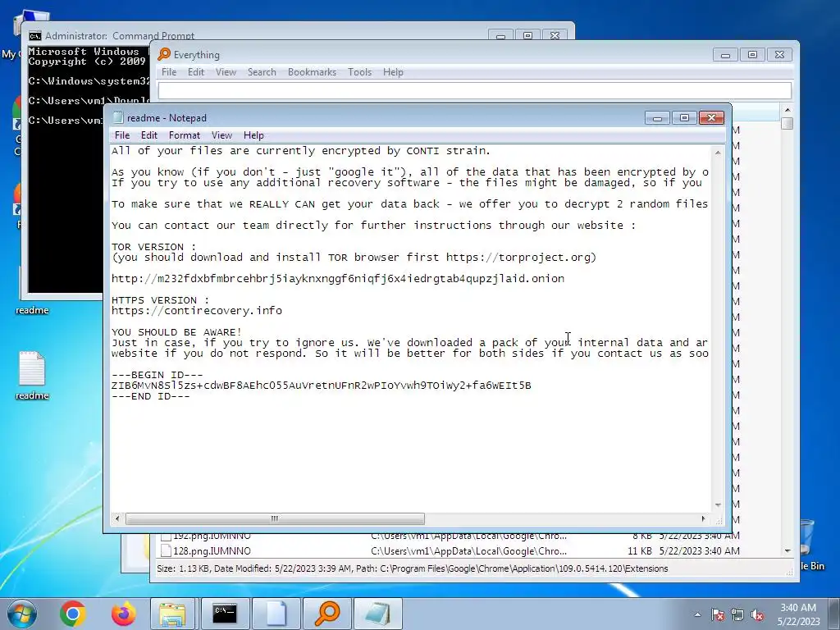Open the clock showing 3:40 AM

pos(798,614)
